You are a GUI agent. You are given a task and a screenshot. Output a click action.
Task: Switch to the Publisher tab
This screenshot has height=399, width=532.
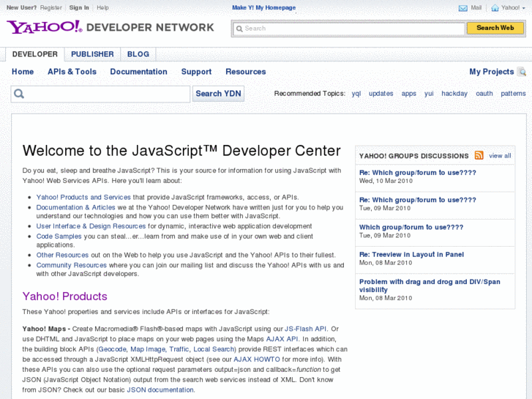92,54
